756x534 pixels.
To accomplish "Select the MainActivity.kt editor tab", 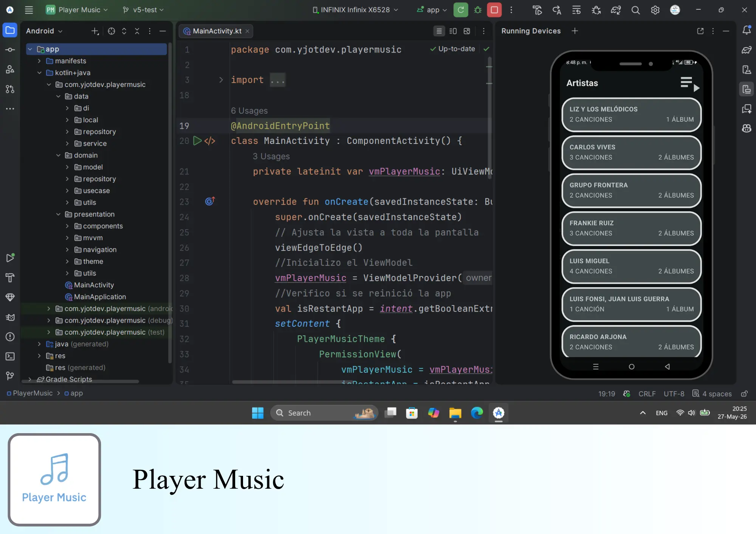I will [216, 31].
